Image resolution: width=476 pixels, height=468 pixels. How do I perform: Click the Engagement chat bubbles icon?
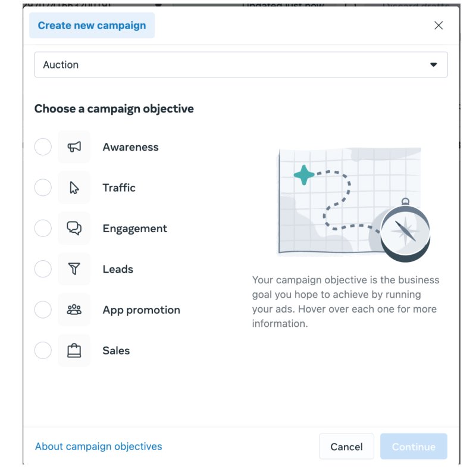(74, 229)
